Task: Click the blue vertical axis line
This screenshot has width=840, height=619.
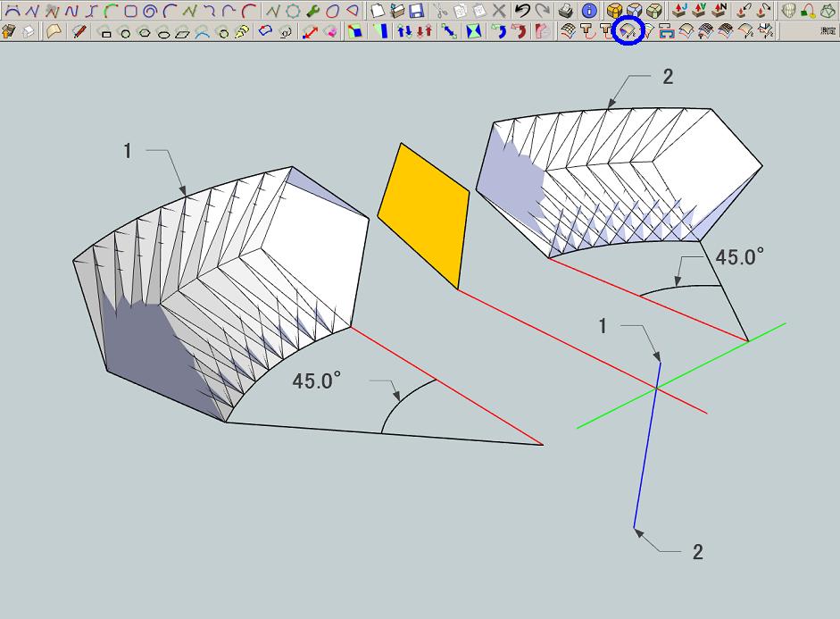Action: (x=647, y=446)
